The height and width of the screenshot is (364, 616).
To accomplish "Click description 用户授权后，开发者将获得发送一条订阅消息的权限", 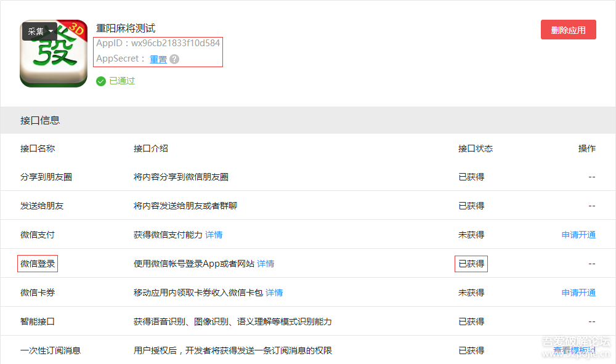I will [233, 350].
